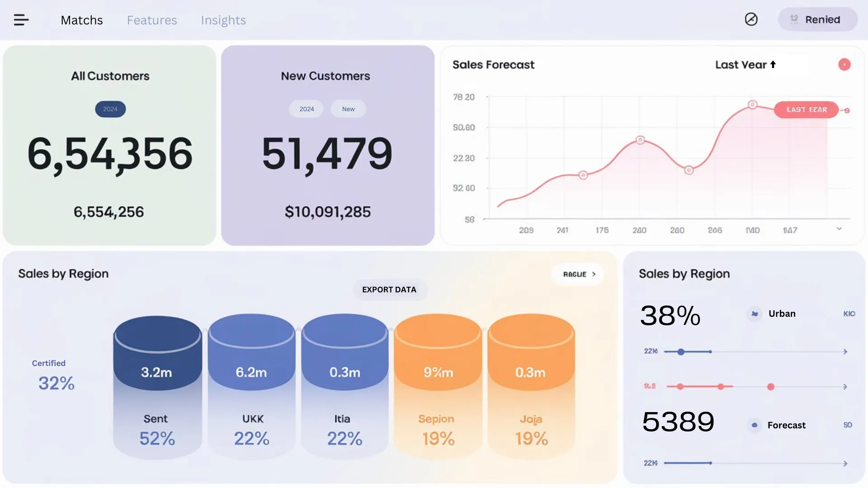The width and height of the screenshot is (868, 488).
Task: Click the Urban legend icon
Action: pyautogui.click(x=754, y=314)
